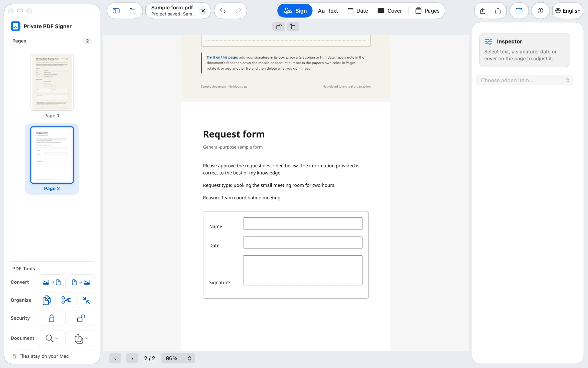Screen dimensions: 588x368
Task: Click the Name field on the form
Action: point(303,223)
